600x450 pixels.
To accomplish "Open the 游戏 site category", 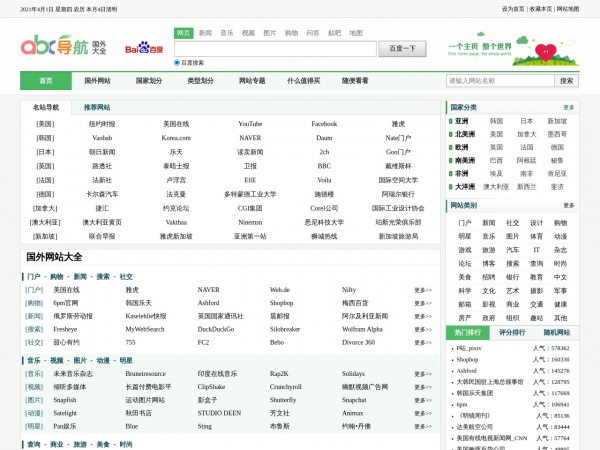I will tap(465, 250).
